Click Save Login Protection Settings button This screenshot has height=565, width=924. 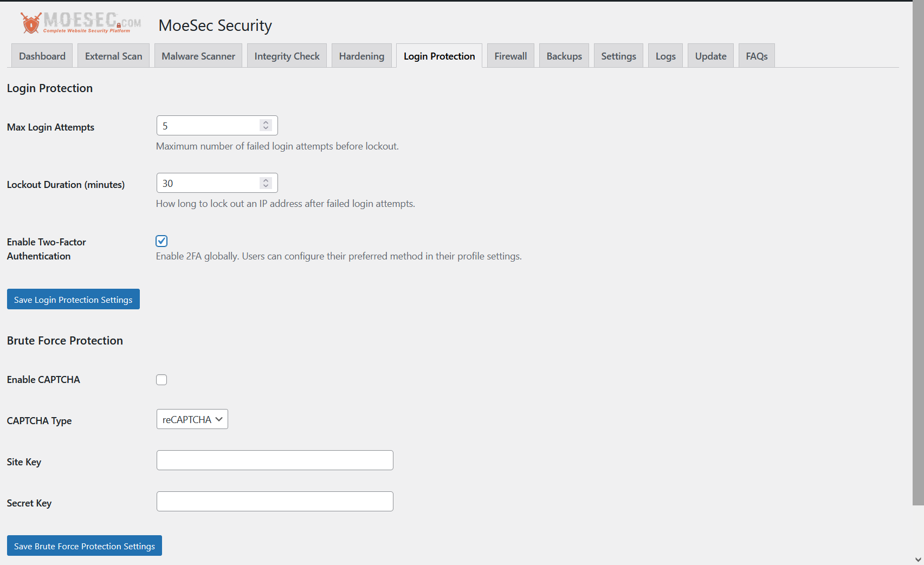point(73,299)
